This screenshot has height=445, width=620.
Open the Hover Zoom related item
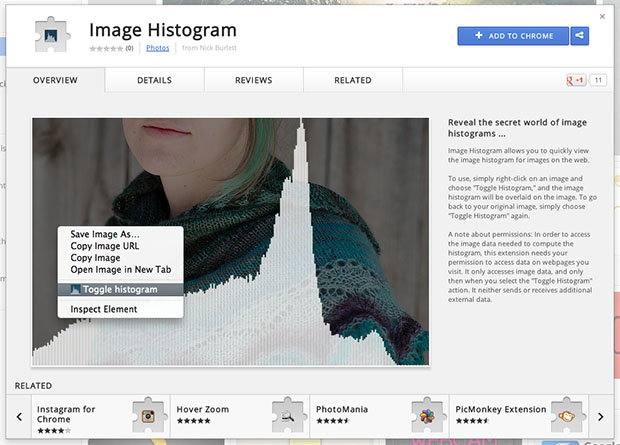click(240, 417)
